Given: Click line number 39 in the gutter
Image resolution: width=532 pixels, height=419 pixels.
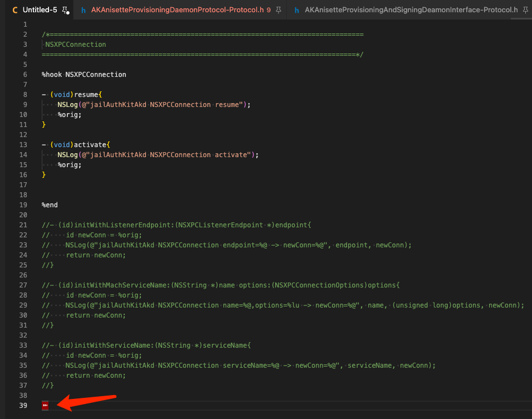Looking at the screenshot, I should 23,406.
